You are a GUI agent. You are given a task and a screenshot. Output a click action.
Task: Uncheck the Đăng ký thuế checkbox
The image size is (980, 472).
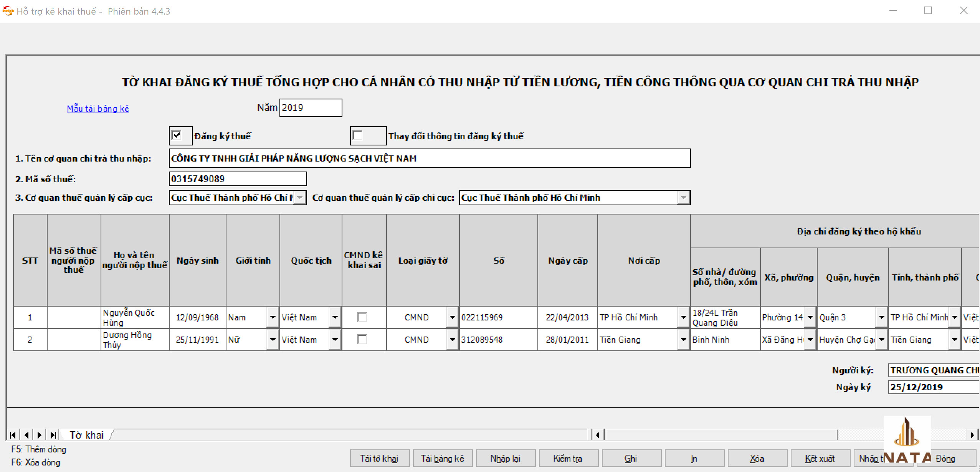point(177,135)
